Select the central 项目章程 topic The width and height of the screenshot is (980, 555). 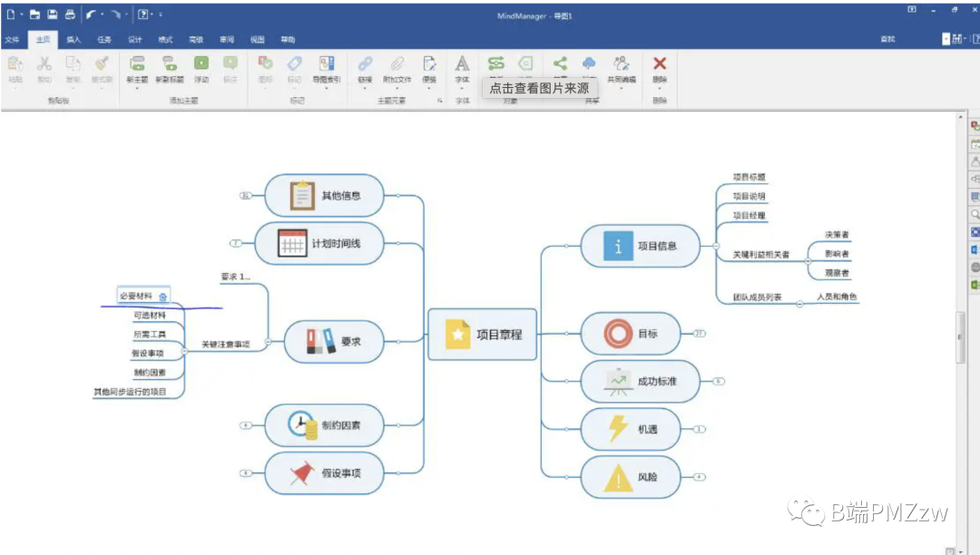click(484, 334)
